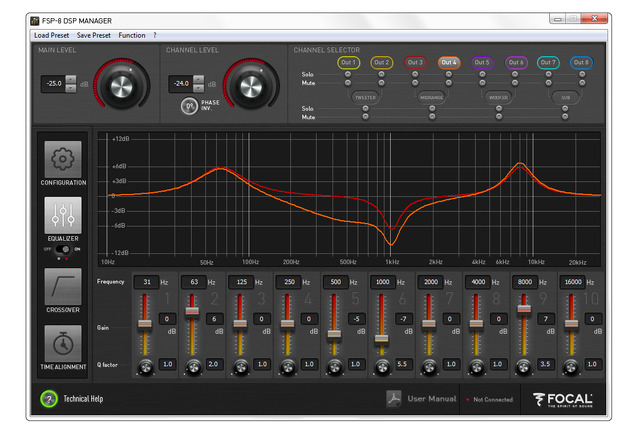Select the Sub group button
640x426 pixels.
[565, 97]
